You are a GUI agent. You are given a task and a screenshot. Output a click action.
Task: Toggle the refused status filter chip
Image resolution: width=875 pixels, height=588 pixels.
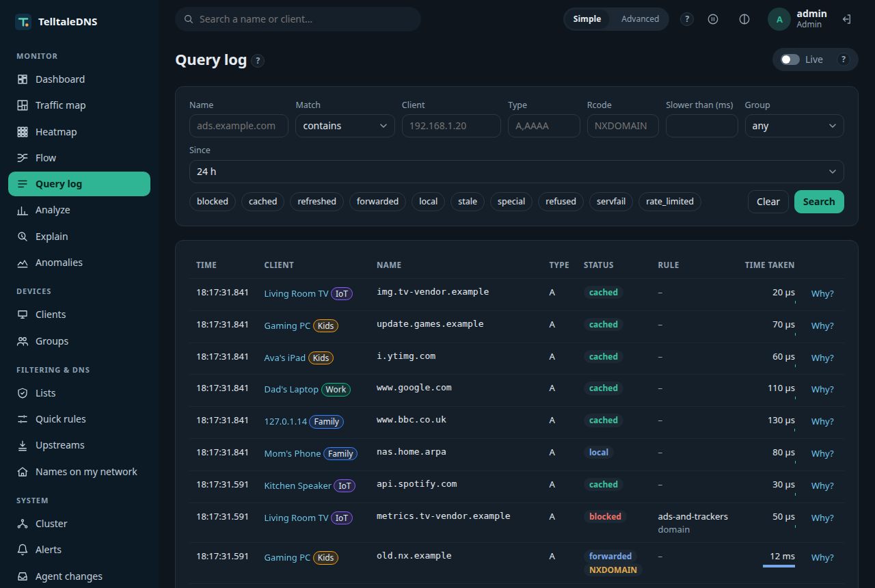coord(561,202)
